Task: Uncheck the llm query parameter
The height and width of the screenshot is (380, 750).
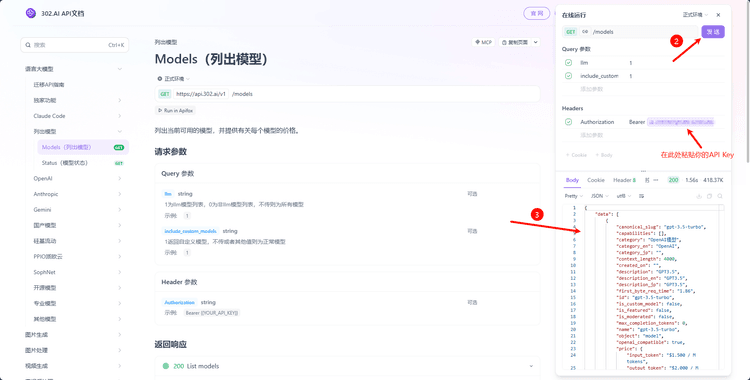Action: (x=568, y=63)
